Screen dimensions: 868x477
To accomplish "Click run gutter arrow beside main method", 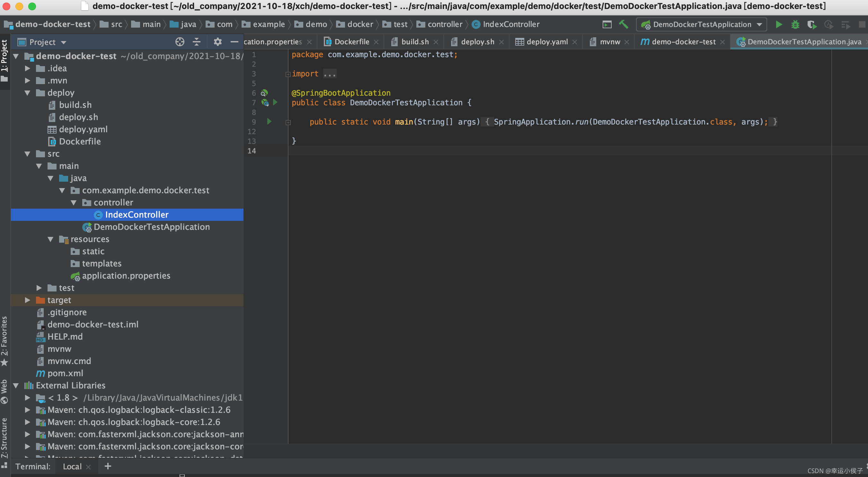I will click(x=269, y=122).
